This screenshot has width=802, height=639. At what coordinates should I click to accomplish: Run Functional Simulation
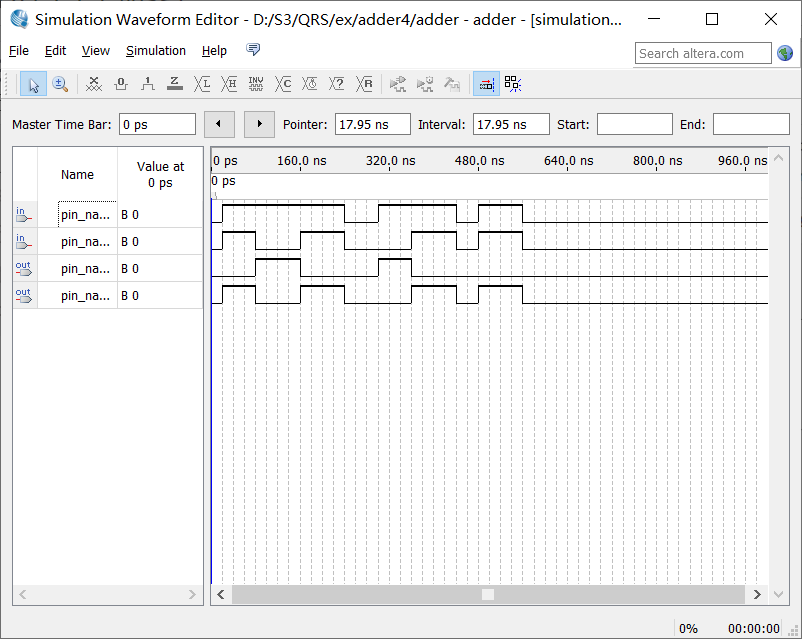[x=398, y=84]
